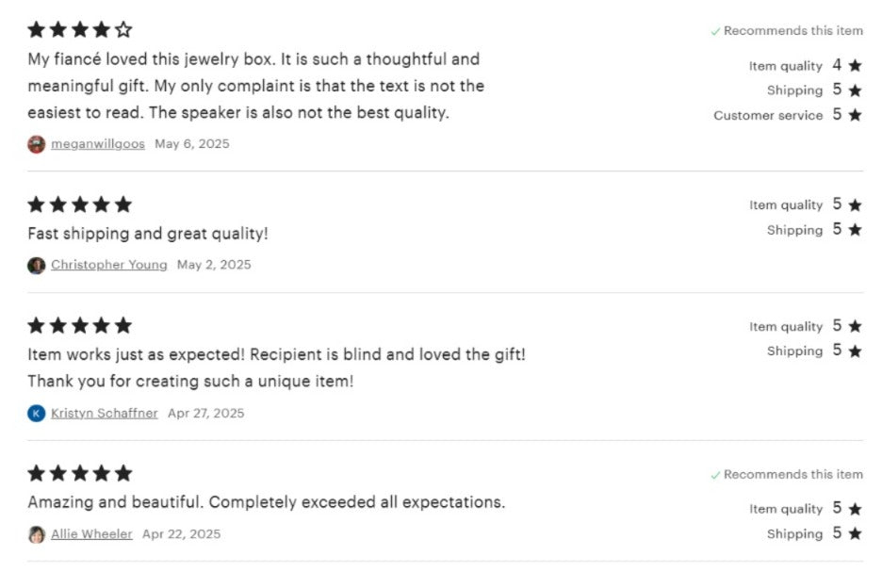Screen dimensions: 882x588
Task: Click Christopher Young's profile avatar
Action: (37, 265)
